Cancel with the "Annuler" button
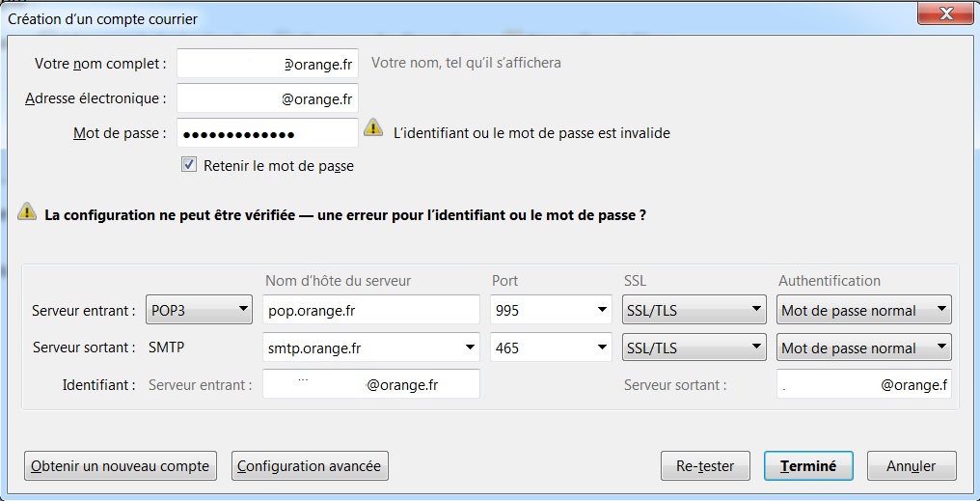The image size is (980, 501). pos(912,466)
